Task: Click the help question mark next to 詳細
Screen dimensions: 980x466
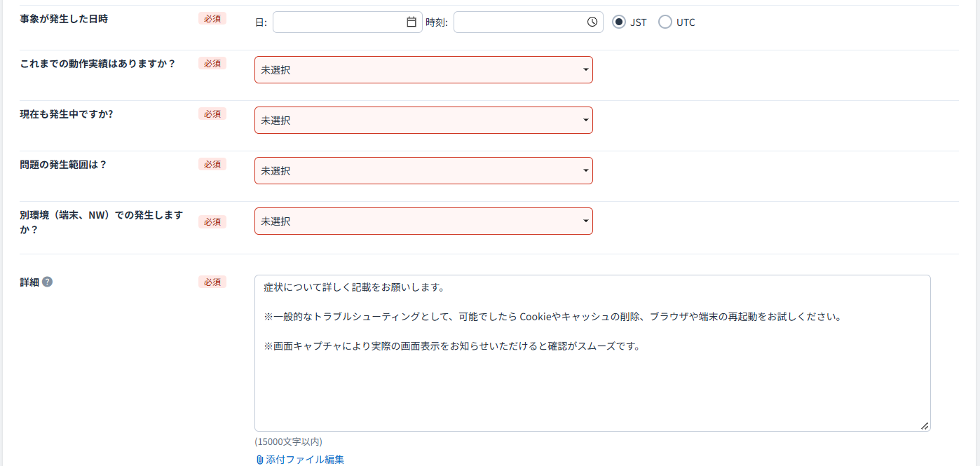Action: [47, 282]
